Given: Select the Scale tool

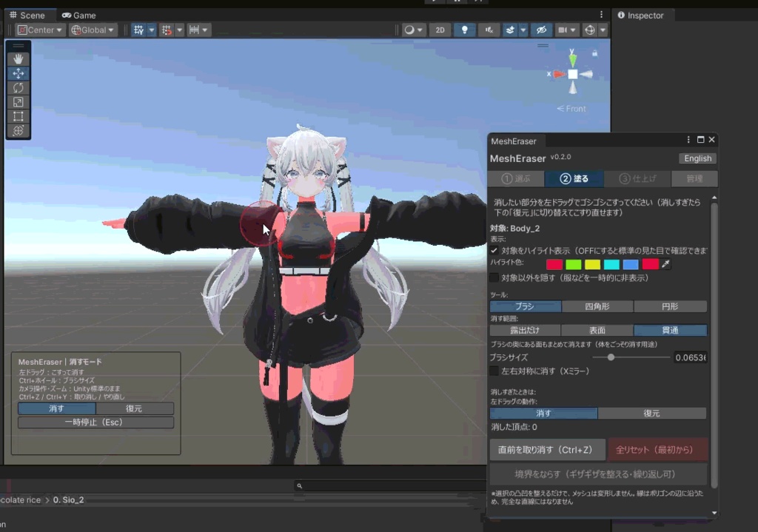Looking at the screenshot, I should pyautogui.click(x=19, y=102).
